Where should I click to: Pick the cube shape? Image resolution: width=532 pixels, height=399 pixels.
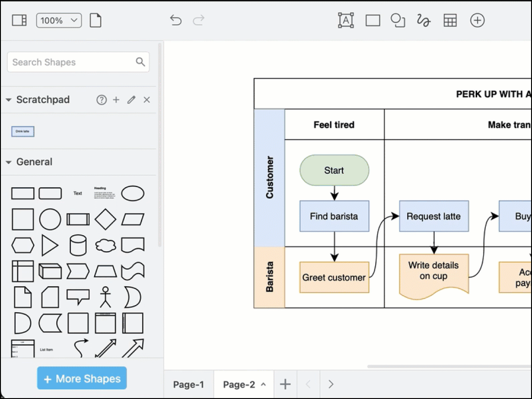[x=50, y=271]
